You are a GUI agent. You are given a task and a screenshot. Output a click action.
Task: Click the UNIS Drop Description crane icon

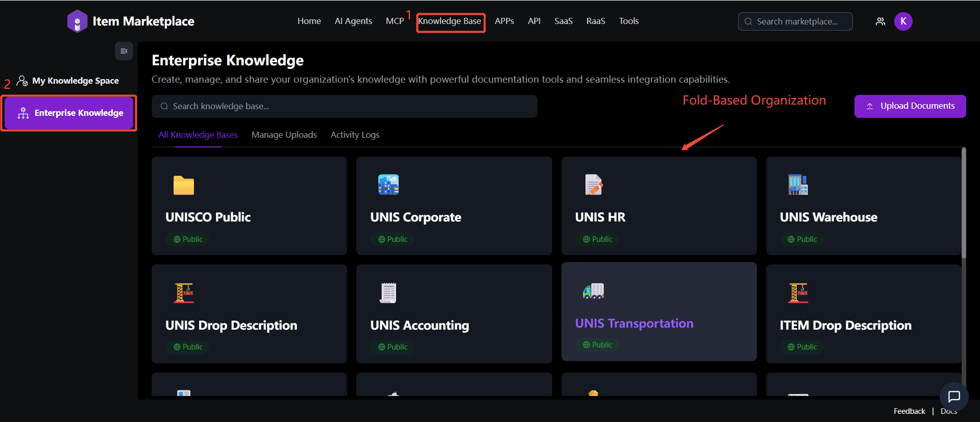pyautogui.click(x=184, y=293)
